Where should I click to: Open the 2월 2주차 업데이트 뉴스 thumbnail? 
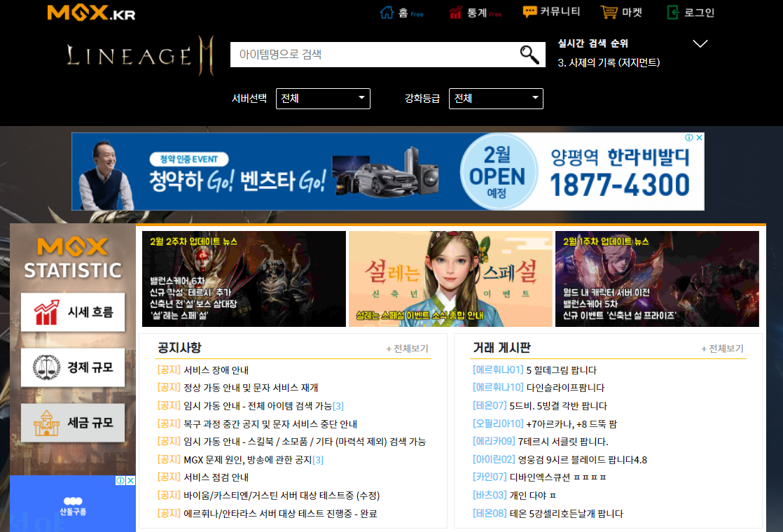244,279
